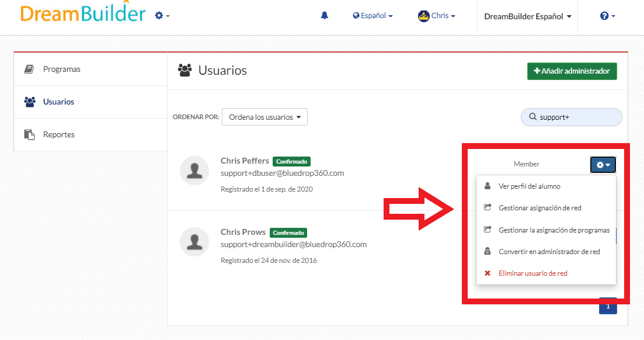Focus the user search field with support+
644x340 pixels.
(571, 117)
